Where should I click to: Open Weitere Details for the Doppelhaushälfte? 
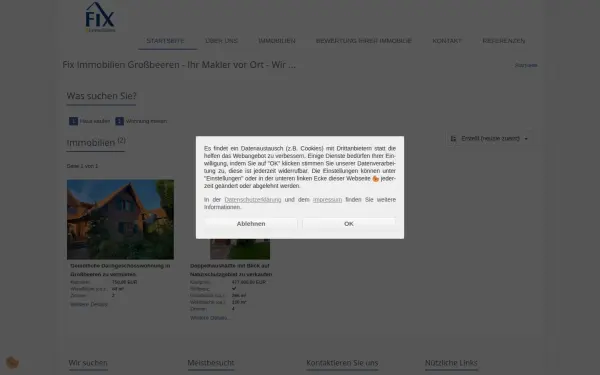(x=210, y=318)
